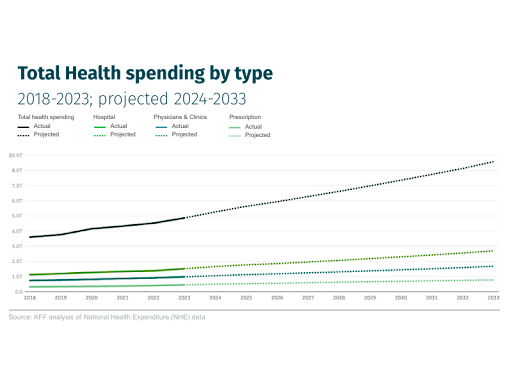Viewport: 512px width, 384px height.
Task: Click the 2030 x-axis label
Action: [401, 298]
